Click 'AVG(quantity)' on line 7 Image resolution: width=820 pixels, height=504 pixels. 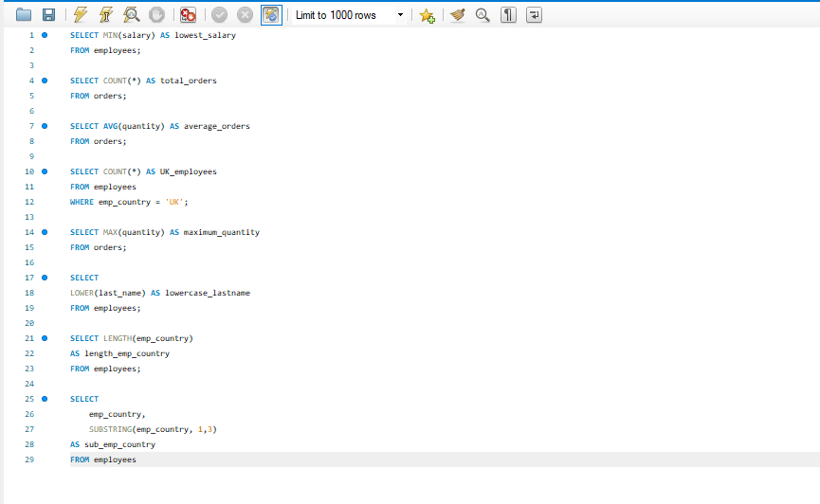tap(134, 126)
